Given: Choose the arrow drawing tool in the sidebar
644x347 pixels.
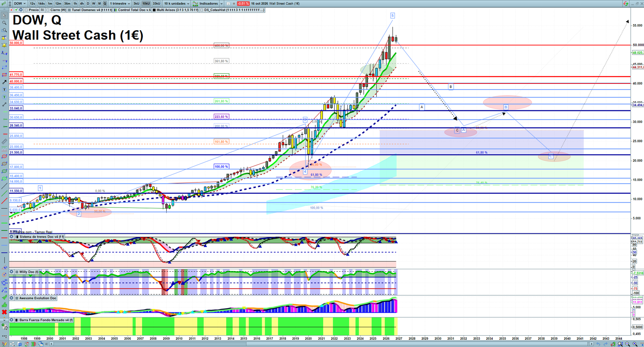Looking at the screenshot, I should click(4, 82).
